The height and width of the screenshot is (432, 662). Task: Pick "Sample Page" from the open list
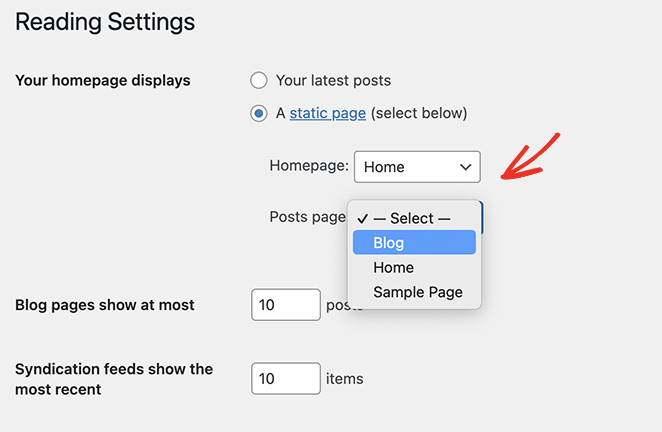[417, 292]
